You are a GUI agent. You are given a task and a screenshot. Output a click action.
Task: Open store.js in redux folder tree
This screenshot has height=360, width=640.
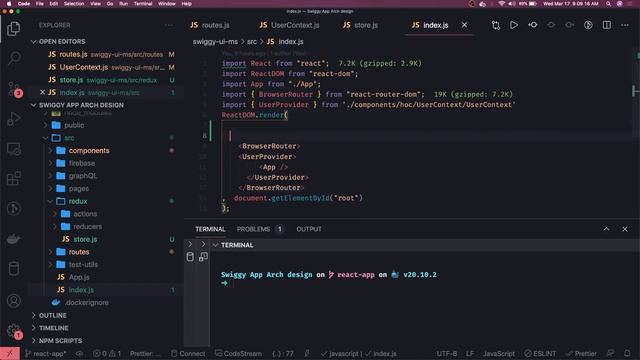85,239
